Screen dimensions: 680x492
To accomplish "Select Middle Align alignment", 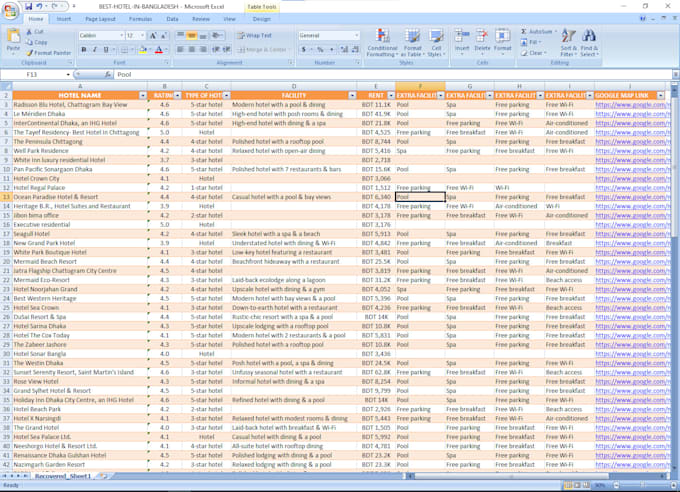I will pyautogui.click(x=192, y=36).
